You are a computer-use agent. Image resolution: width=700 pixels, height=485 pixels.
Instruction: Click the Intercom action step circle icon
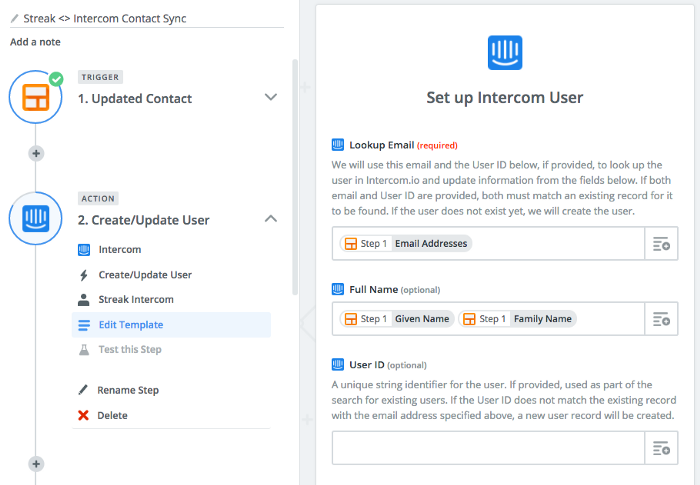coord(36,218)
